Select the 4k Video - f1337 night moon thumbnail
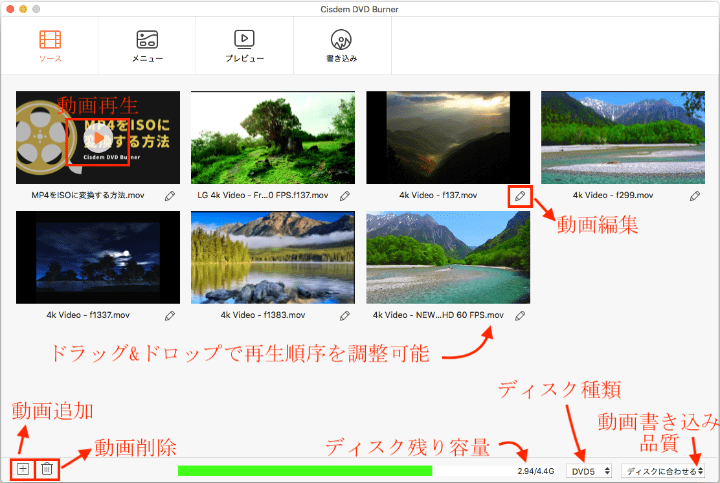The image size is (720, 483). point(98,257)
